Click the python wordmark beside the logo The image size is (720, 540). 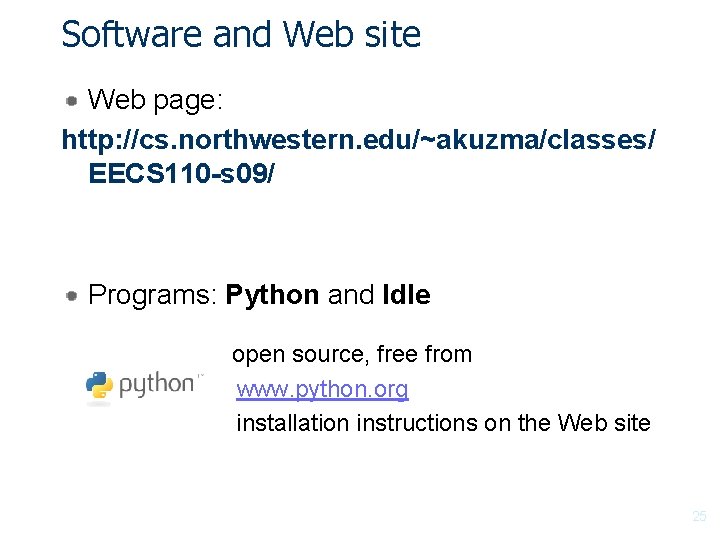[x=157, y=385]
